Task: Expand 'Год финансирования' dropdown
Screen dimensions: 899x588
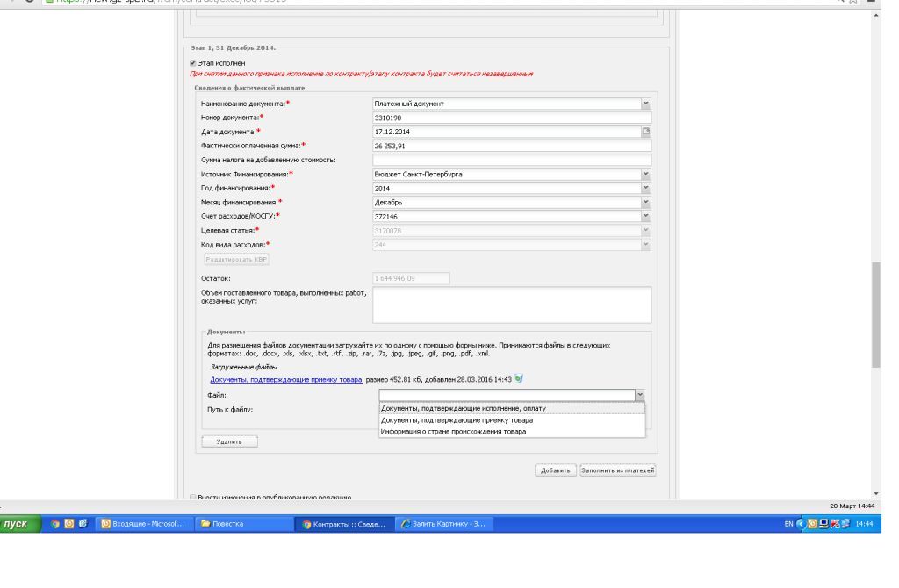Action: click(645, 188)
